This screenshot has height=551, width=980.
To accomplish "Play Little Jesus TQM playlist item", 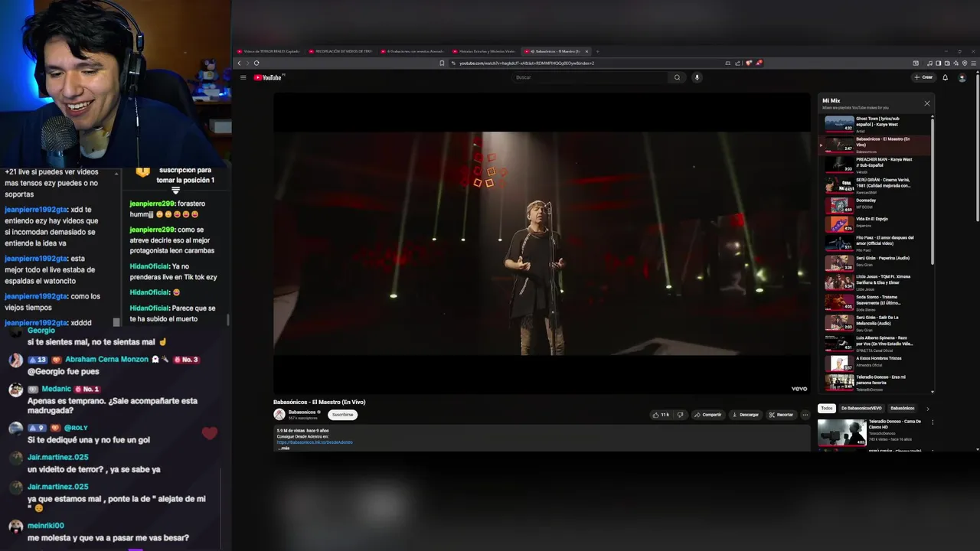I will pos(876,282).
